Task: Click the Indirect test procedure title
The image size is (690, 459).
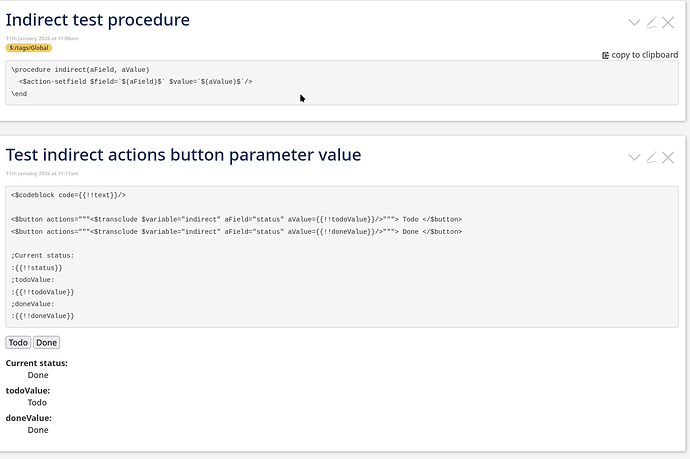Action: [x=98, y=20]
